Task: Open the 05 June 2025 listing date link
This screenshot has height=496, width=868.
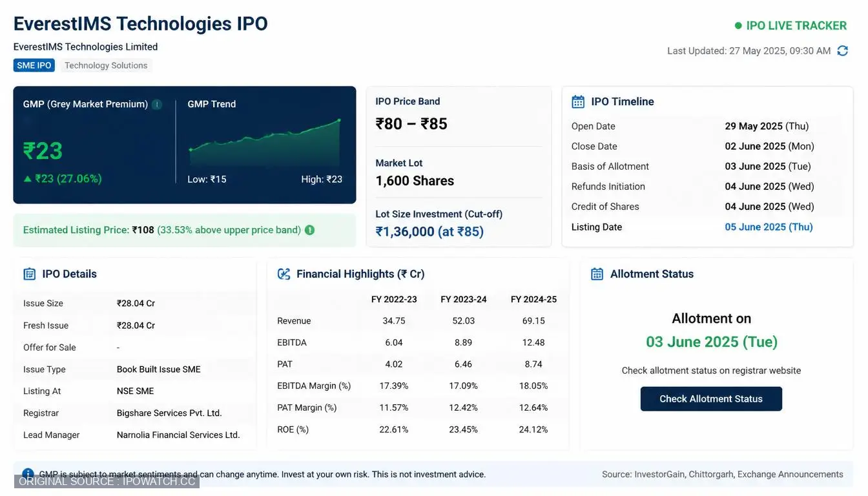Action: [769, 227]
